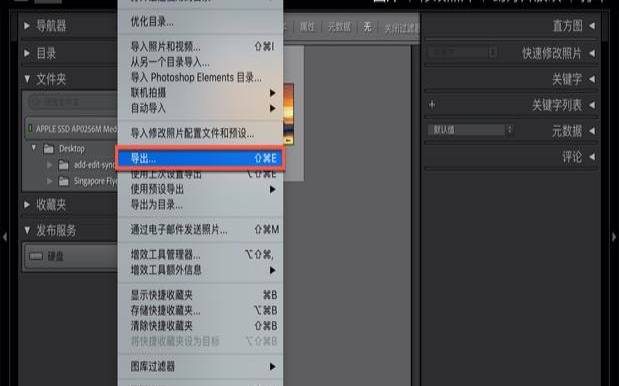Open the 增效工具额外信息 submenu
The width and height of the screenshot is (619, 386).
[x=200, y=270]
